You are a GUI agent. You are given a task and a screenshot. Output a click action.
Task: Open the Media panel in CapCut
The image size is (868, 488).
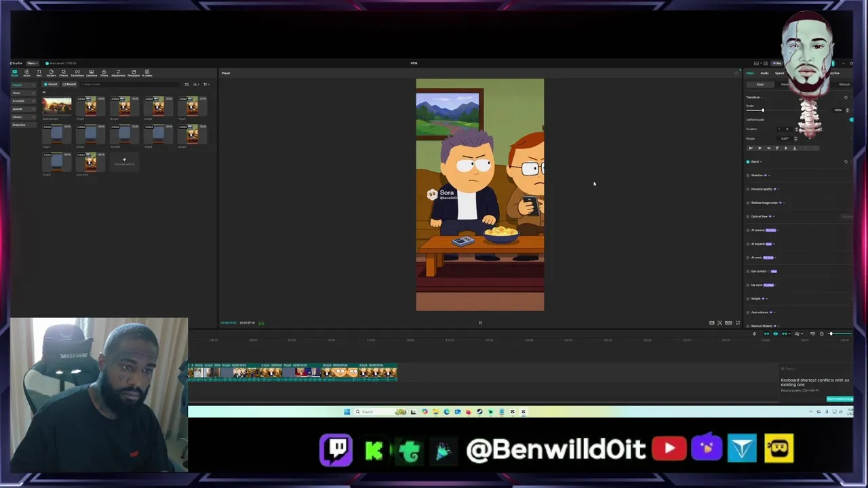(x=14, y=73)
